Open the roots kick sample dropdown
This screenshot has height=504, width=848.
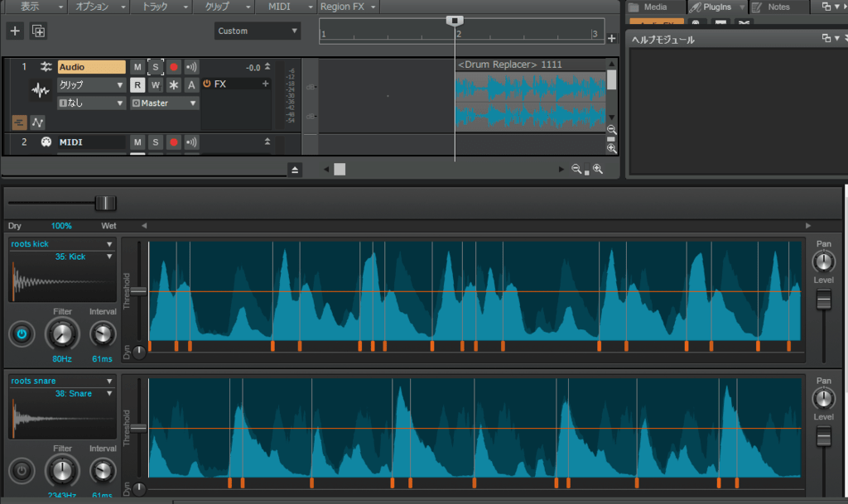(x=62, y=243)
